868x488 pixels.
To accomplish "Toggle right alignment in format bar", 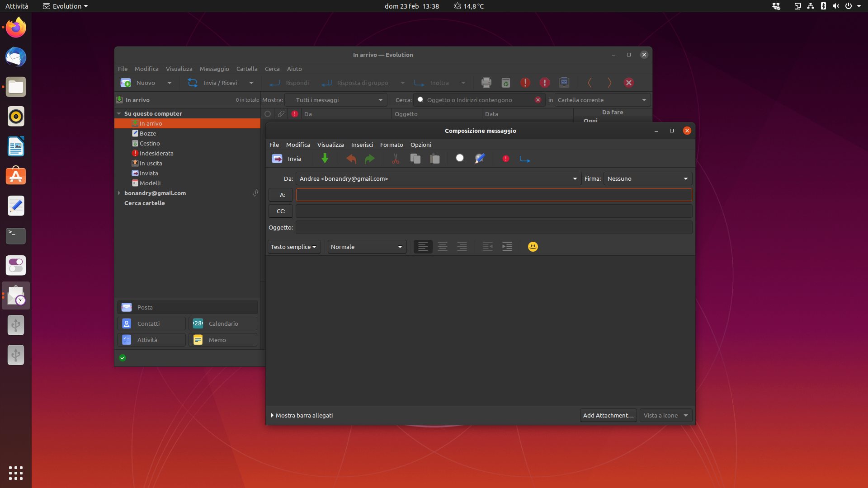I will [x=462, y=247].
